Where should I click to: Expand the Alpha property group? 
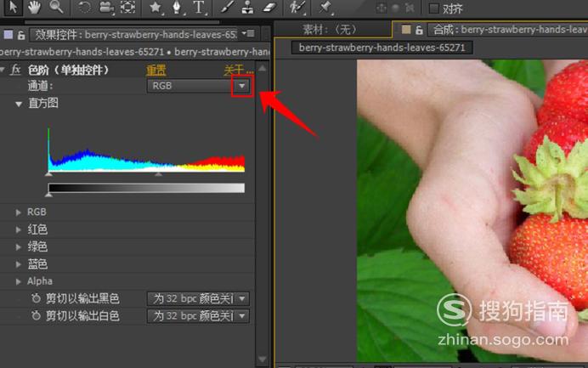[19, 281]
